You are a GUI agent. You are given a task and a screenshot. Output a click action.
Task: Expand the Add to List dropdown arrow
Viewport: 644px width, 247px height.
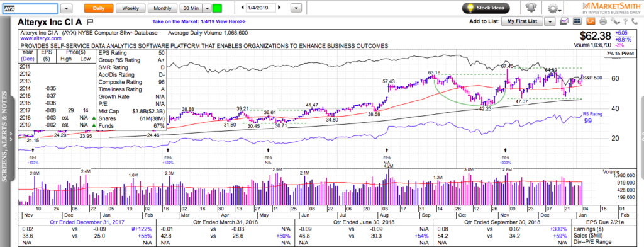pos(550,21)
